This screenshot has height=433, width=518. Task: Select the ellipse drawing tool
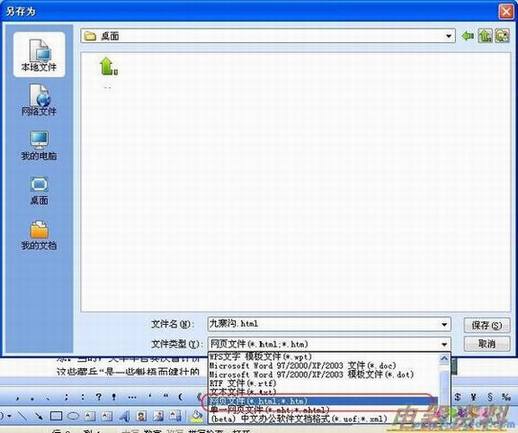point(73,416)
